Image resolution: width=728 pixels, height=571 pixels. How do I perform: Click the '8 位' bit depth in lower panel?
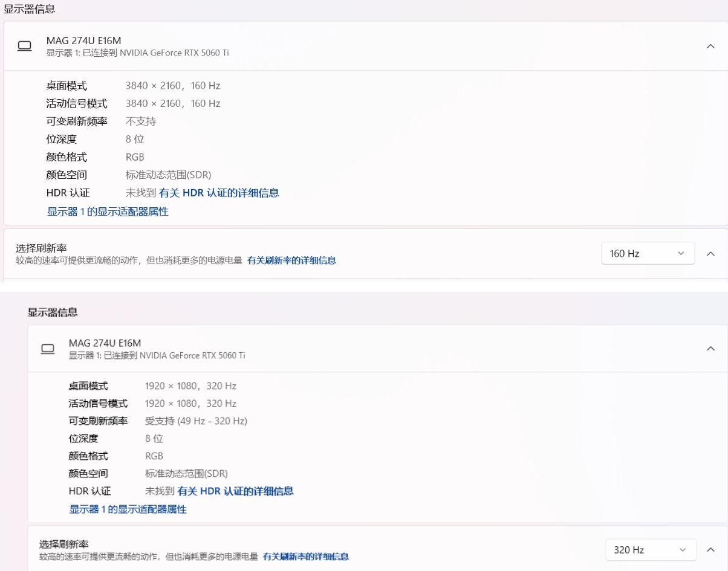pyautogui.click(x=154, y=438)
